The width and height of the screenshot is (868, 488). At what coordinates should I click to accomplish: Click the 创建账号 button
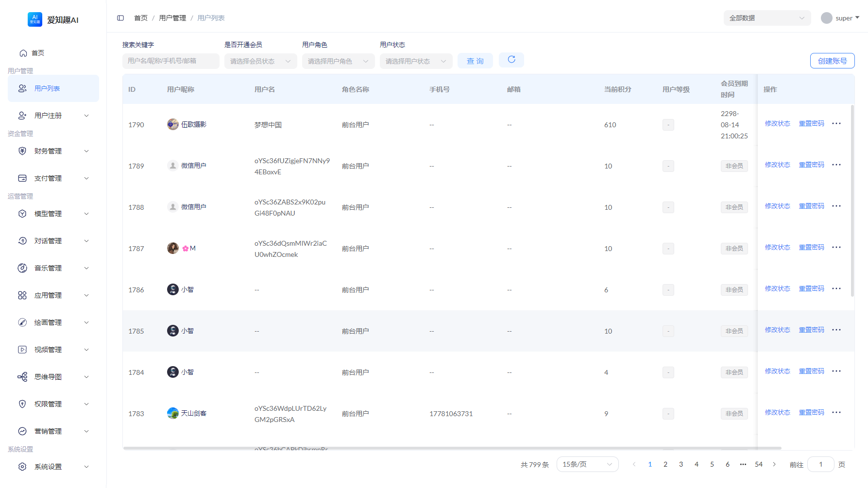point(833,61)
